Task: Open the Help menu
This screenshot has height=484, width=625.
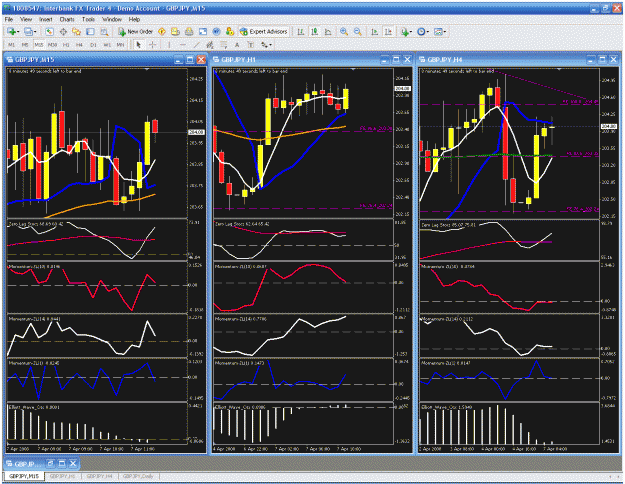Action: pos(134,19)
